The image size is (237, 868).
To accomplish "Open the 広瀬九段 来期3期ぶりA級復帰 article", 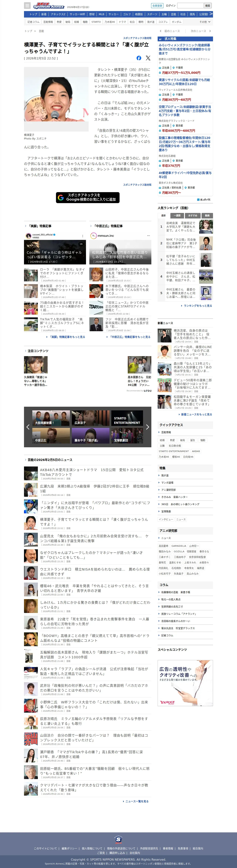I will point(95,489).
